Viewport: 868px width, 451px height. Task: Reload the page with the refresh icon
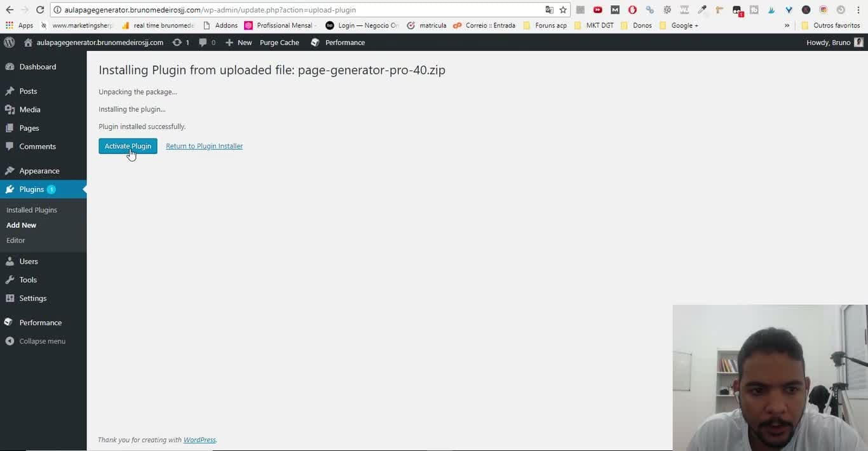tap(40, 10)
